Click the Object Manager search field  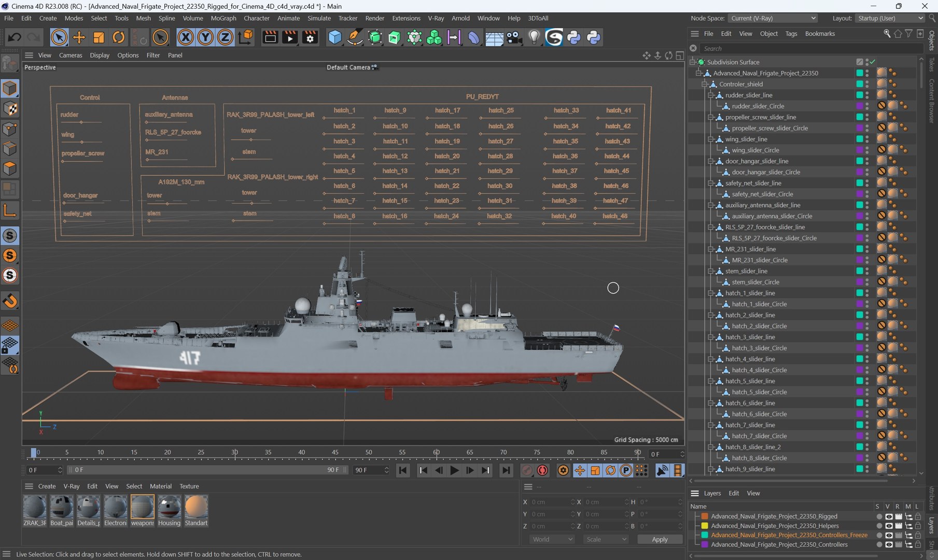pyautogui.click(x=811, y=48)
